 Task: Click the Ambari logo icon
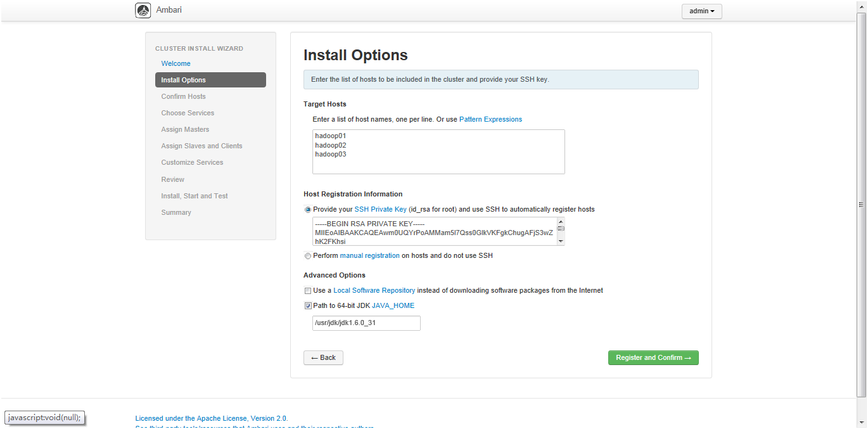click(x=143, y=11)
